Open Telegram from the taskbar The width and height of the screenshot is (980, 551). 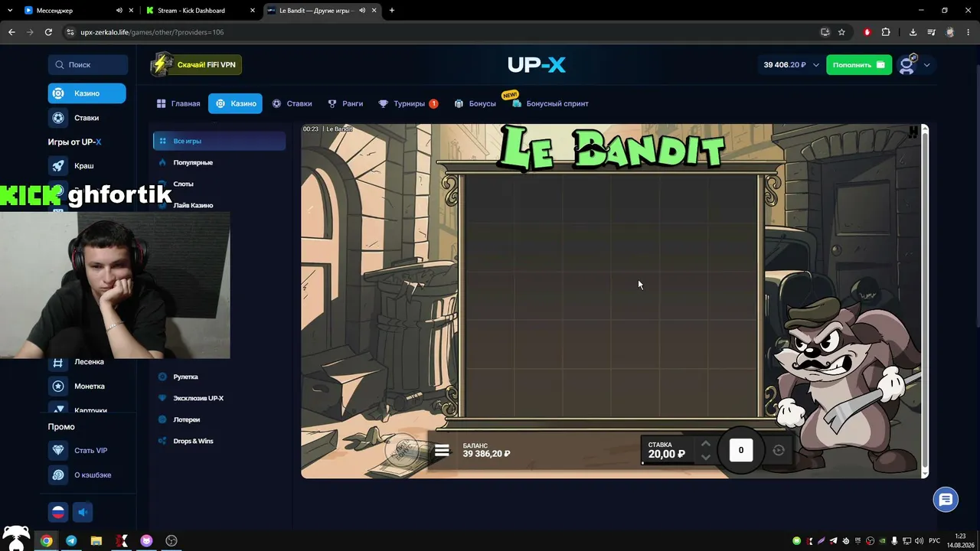(x=71, y=540)
